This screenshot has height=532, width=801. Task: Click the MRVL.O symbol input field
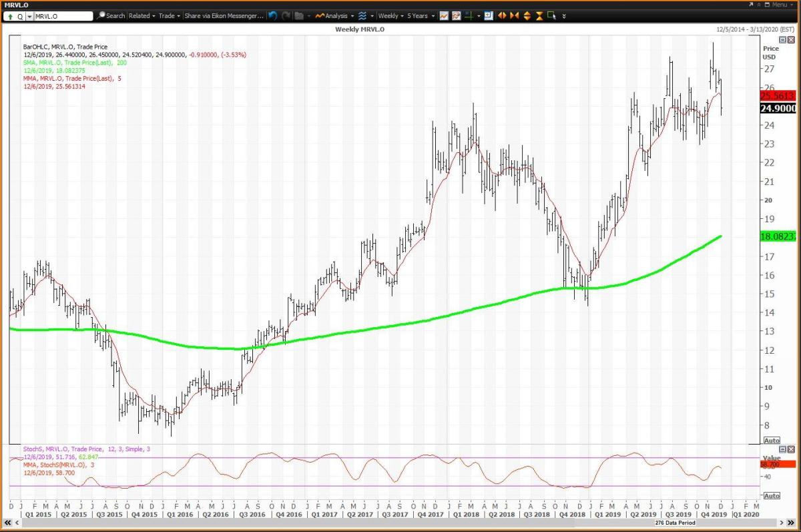coord(63,16)
